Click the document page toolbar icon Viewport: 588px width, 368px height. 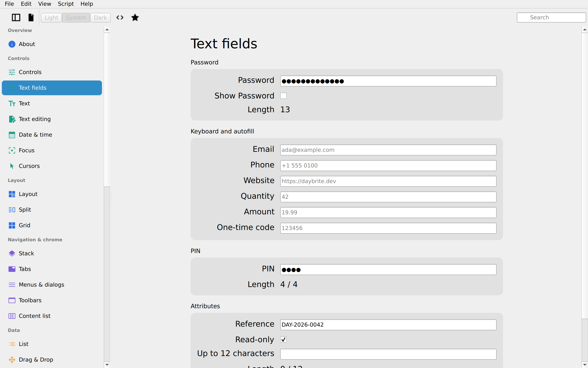click(31, 17)
